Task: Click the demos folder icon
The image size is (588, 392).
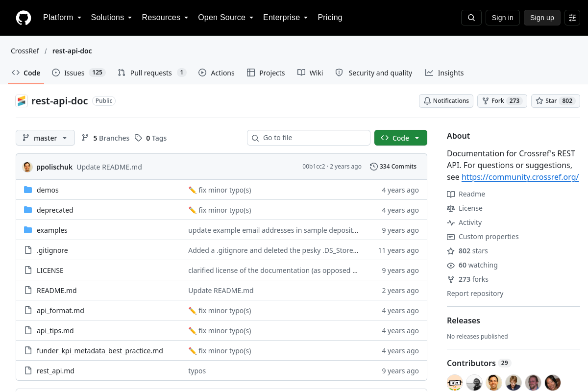Action: pos(28,190)
